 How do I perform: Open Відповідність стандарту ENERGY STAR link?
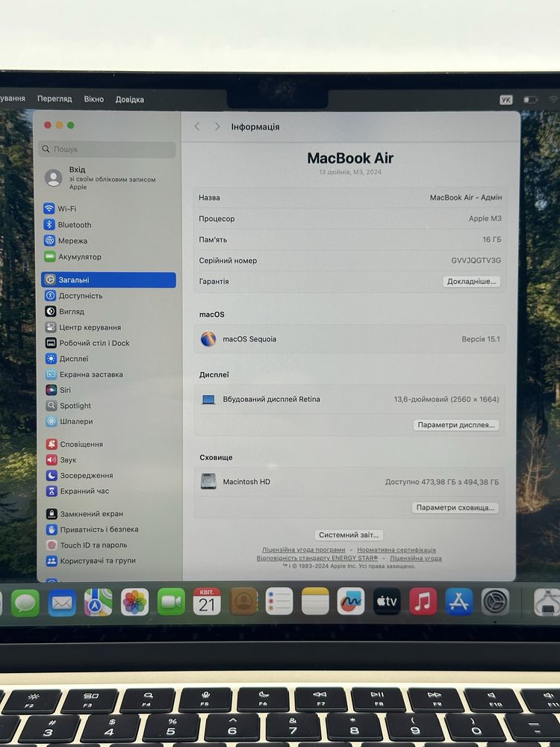[x=317, y=558]
